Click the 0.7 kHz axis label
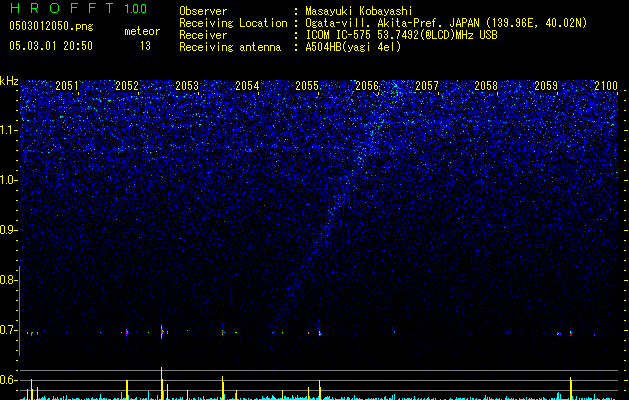 (x=8, y=330)
